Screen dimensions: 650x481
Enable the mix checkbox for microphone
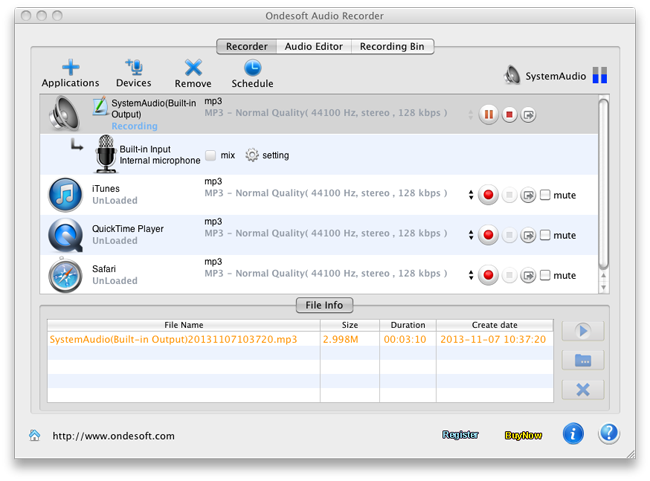tap(211, 155)
